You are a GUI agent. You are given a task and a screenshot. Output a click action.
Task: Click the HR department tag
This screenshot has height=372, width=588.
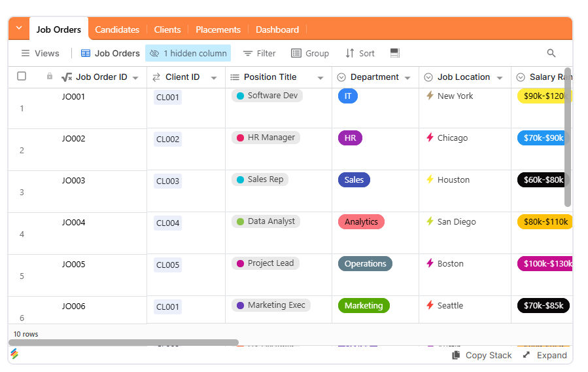[351, 138]
